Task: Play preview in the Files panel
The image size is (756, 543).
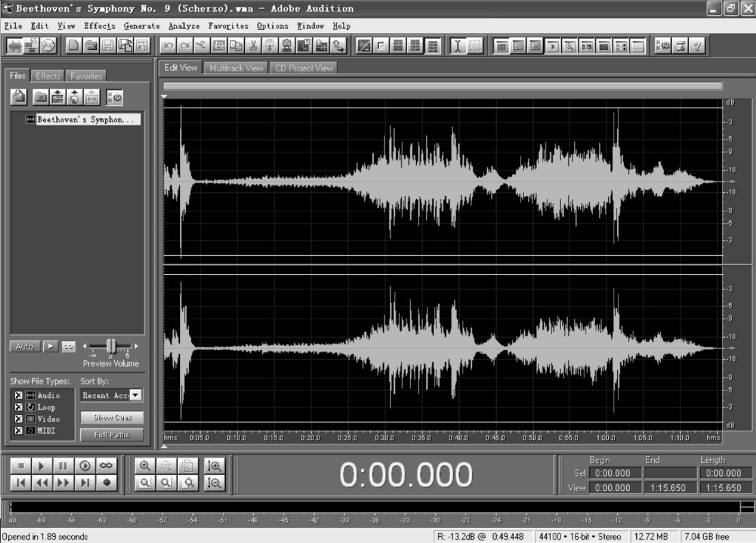Action: (50, 347)
